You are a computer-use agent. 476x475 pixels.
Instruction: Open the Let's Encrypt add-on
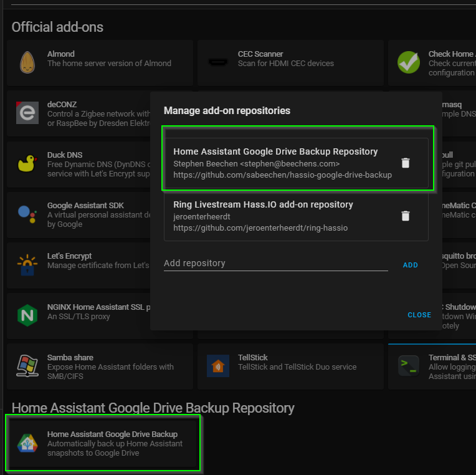[x=79, y=266]
